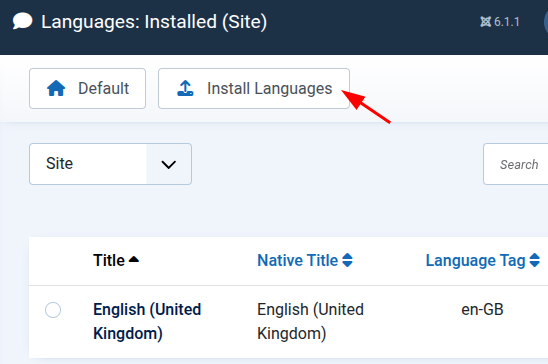Click the blue home icon on the Default button
The height and width of the screenshot is (364, 548).
pos(56,88)
